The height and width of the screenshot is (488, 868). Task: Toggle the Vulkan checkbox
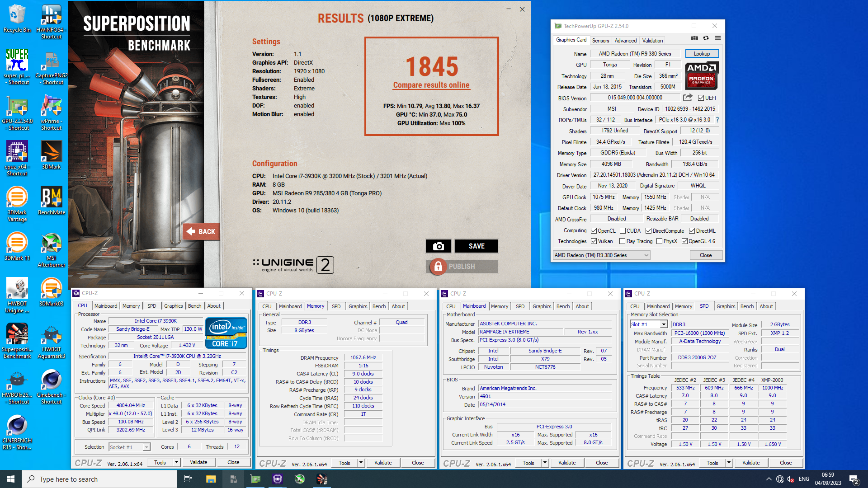(594, 241)
